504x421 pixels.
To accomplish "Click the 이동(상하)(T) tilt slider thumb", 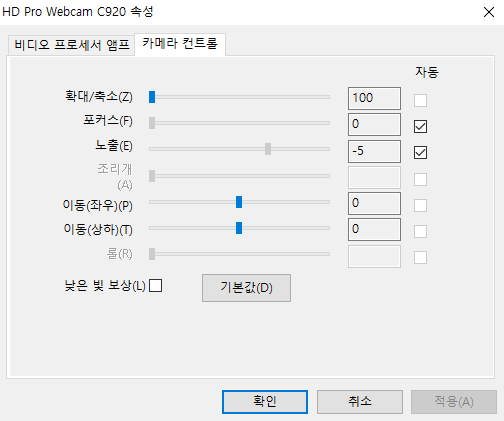I will tap(239, 228).
